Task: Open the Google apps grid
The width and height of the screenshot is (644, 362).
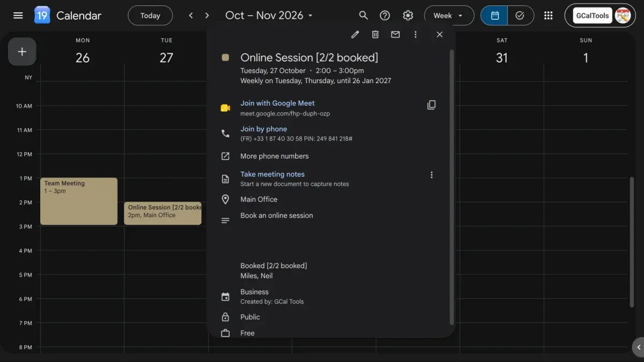Action: pos(548,16)
